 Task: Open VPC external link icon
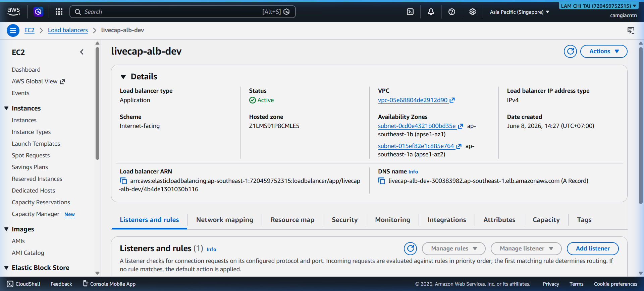click(x=452, y=100)
